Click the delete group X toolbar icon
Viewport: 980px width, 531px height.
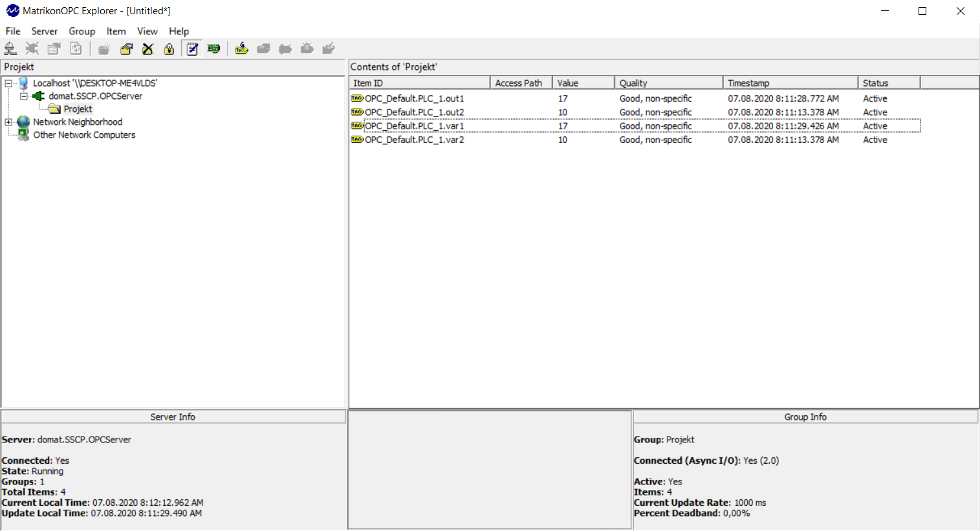(x=148, y=49)
